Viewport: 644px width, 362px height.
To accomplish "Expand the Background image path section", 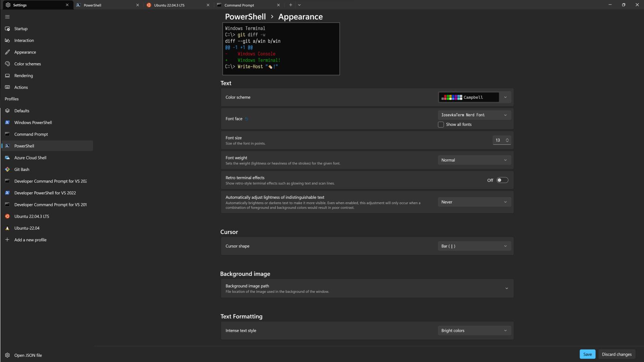I will pos(507,288).
